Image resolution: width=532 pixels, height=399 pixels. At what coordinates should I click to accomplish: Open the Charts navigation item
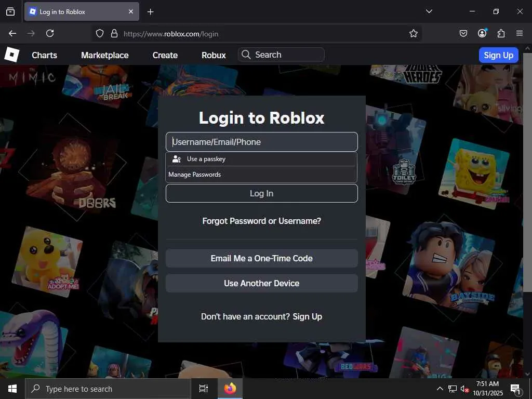click(x=45, y=55)
